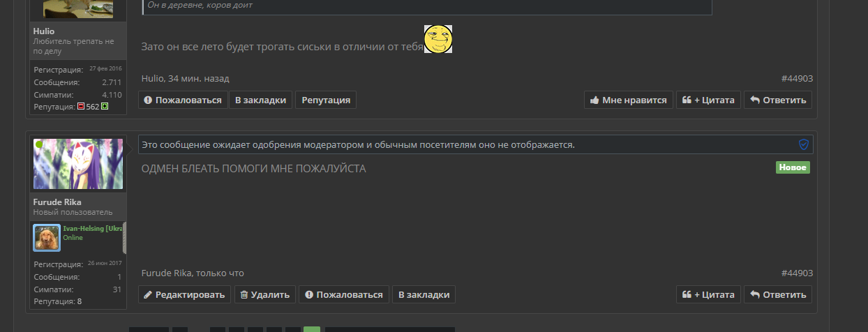Click Ivan-Helsing's dog avatar thumbnail
This screenshot has height=332, width=868.
point(47,238)
